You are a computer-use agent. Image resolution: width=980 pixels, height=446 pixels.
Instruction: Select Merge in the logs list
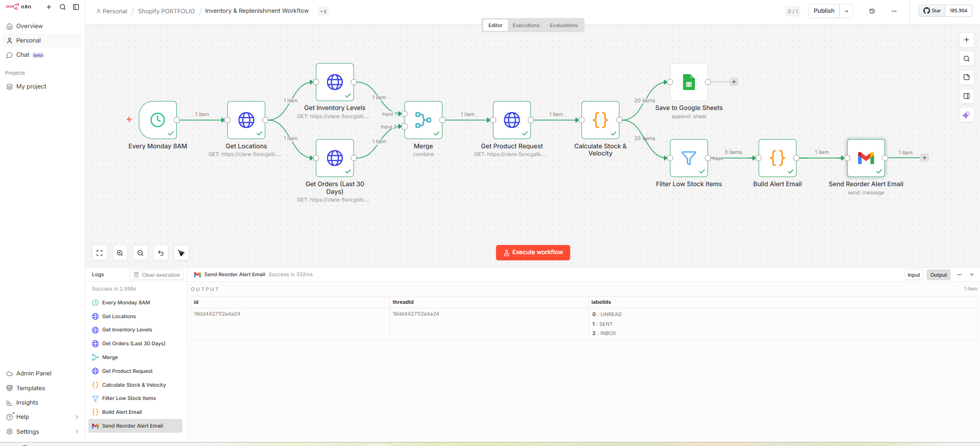135,358
